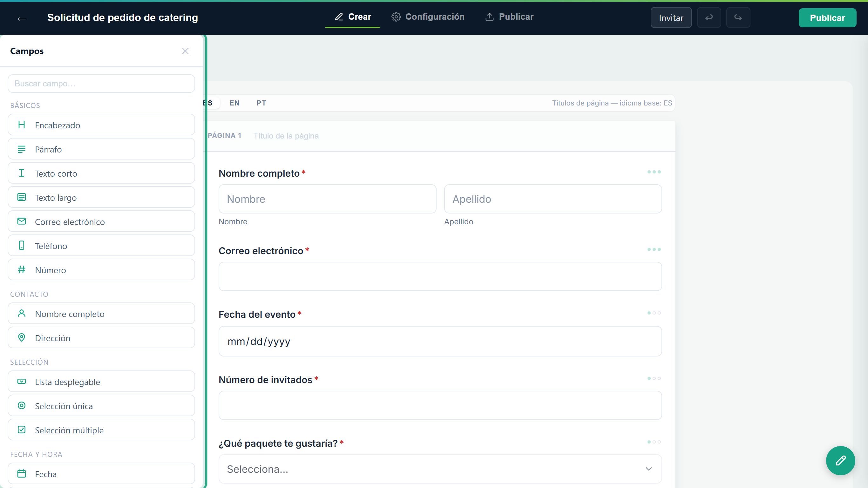The width and height of the screenshot is (868, 488).
Task: Add a Fecha field
Action: [101, 474]
